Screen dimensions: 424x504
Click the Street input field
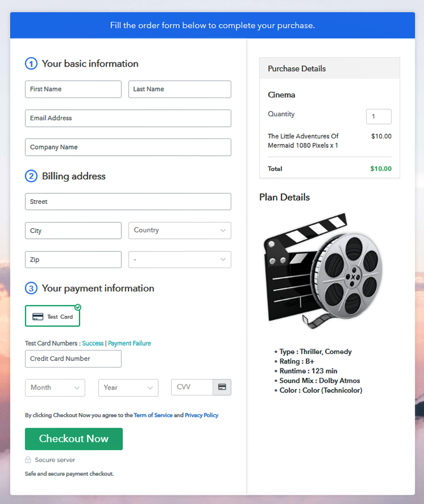(128, 201)
